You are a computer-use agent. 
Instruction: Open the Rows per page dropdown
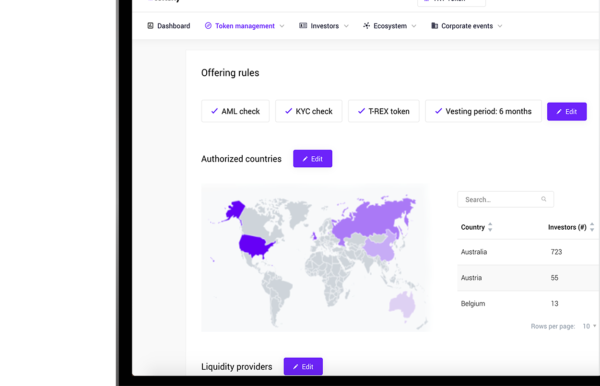coord(589,326)
